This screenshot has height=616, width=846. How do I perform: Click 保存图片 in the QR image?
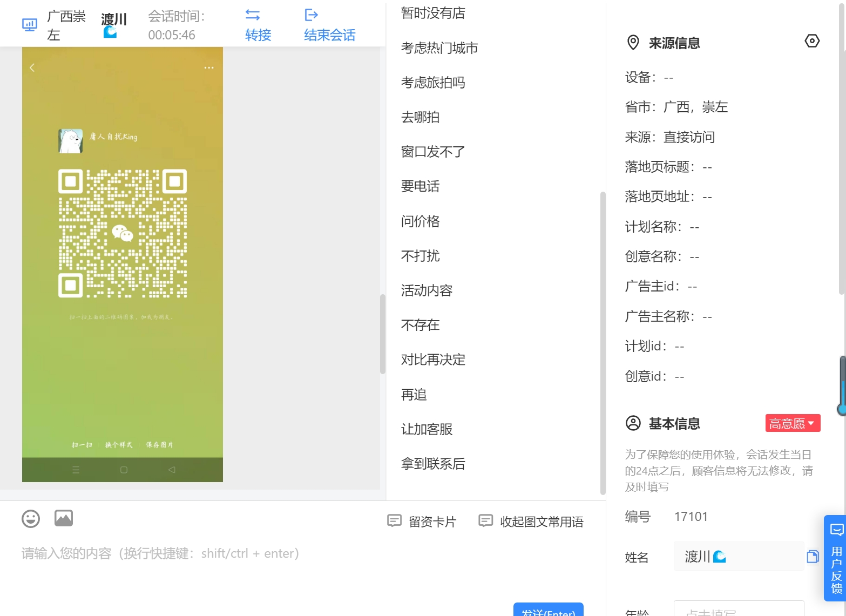coord(160,445)
